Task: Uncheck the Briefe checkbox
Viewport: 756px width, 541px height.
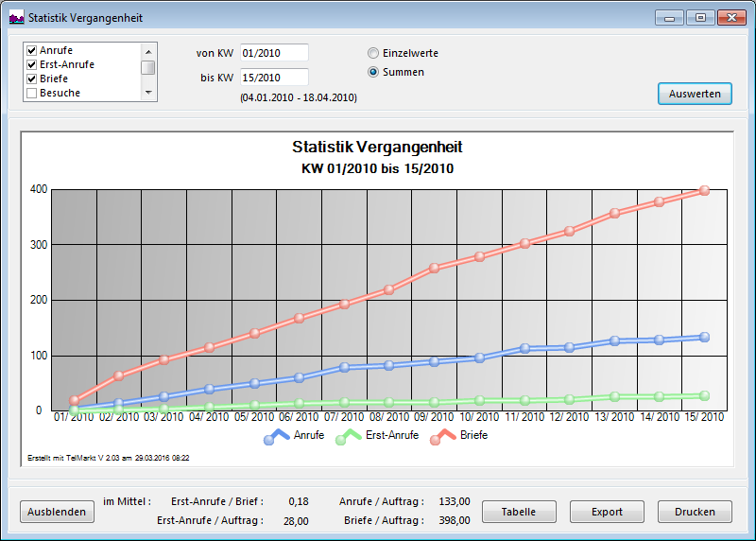Action: click(32, 79)
